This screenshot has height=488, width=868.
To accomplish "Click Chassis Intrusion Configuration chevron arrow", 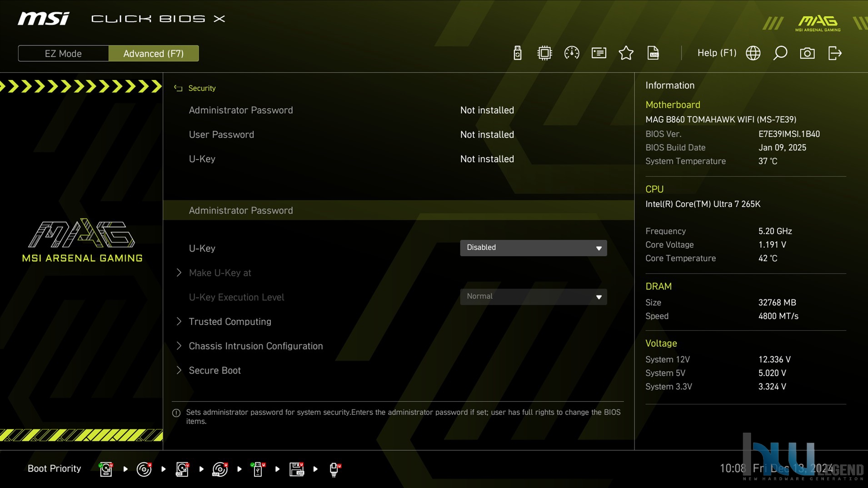I will pos(179,346).
